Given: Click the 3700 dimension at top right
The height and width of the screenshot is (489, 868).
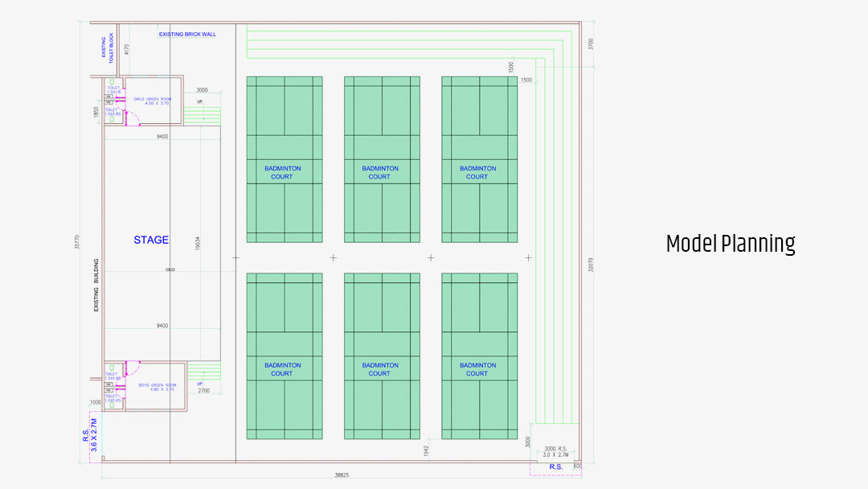Looking at the screenshot, I should 590,43.
